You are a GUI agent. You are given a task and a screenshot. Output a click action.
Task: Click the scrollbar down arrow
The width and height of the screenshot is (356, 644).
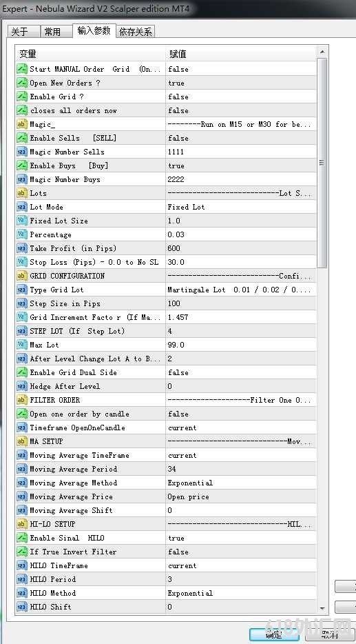[322, 608]
